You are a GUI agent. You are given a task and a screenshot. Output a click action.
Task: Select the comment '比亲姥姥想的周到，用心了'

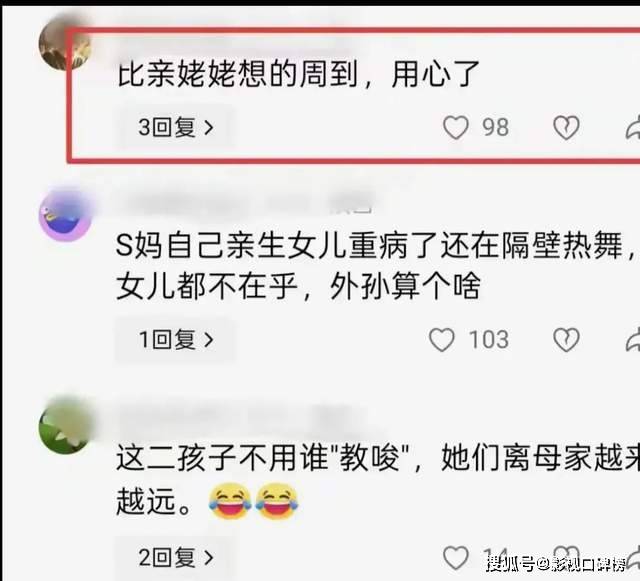click(x=298, y=74)
